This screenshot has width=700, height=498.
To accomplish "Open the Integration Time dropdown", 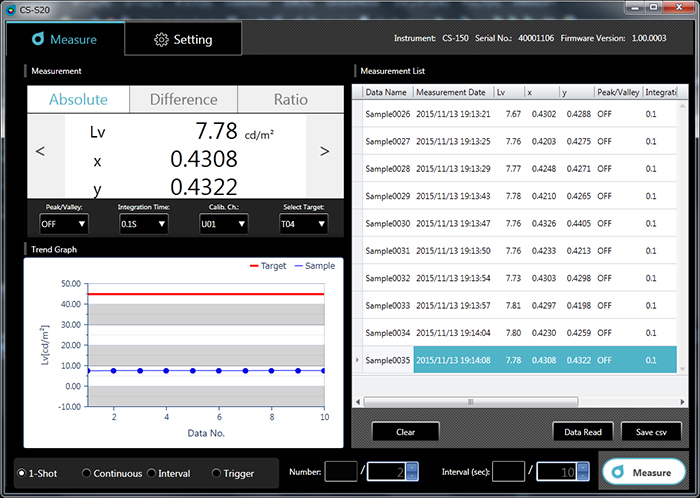I will pos(143,224).
